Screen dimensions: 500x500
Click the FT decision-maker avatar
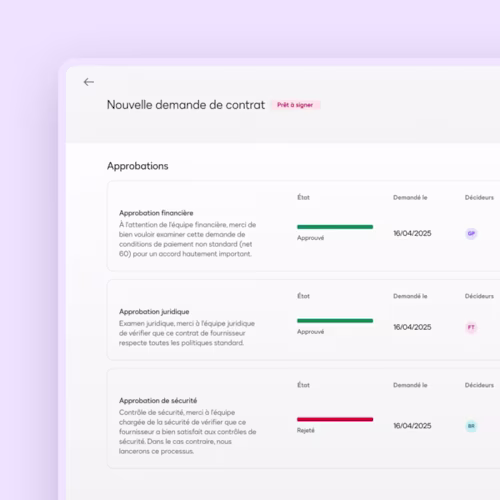[471, 327]
